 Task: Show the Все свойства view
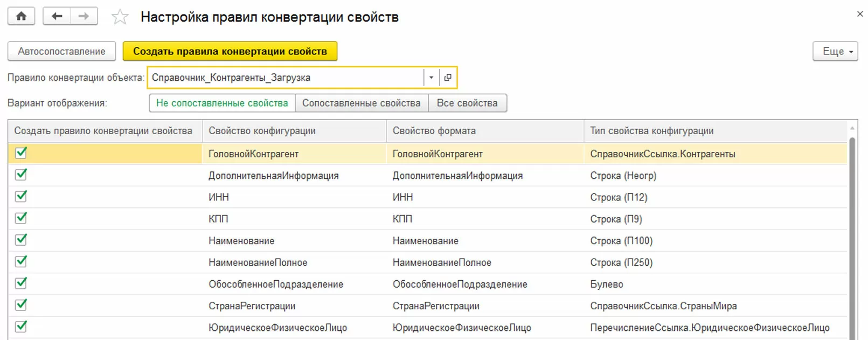pos(467,103)
